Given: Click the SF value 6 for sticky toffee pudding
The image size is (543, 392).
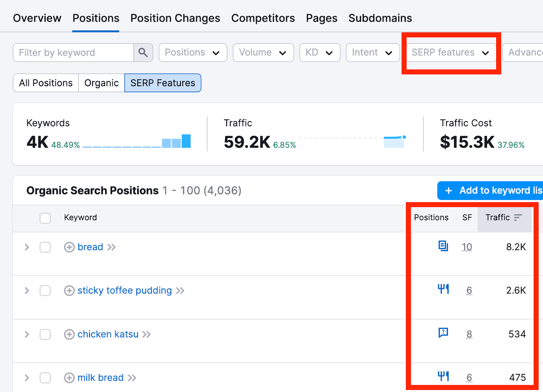Looking at the screenshot, I should click(x=469, y=291).
